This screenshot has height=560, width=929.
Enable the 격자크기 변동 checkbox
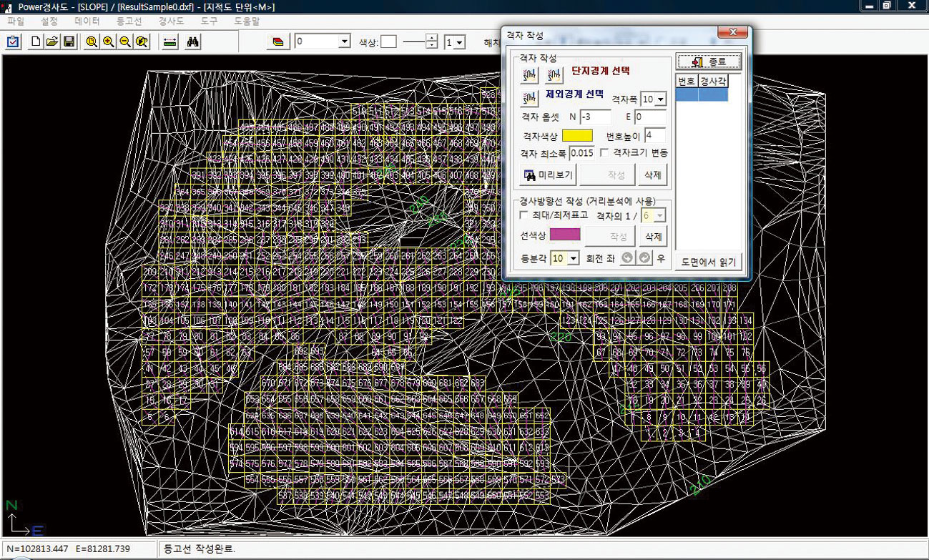point(605,153)
